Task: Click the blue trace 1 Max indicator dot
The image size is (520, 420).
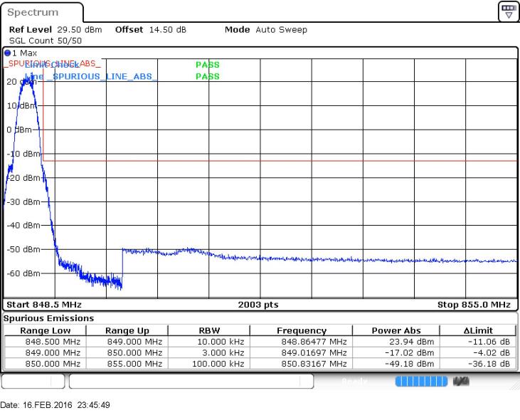Action: (8, 53)
